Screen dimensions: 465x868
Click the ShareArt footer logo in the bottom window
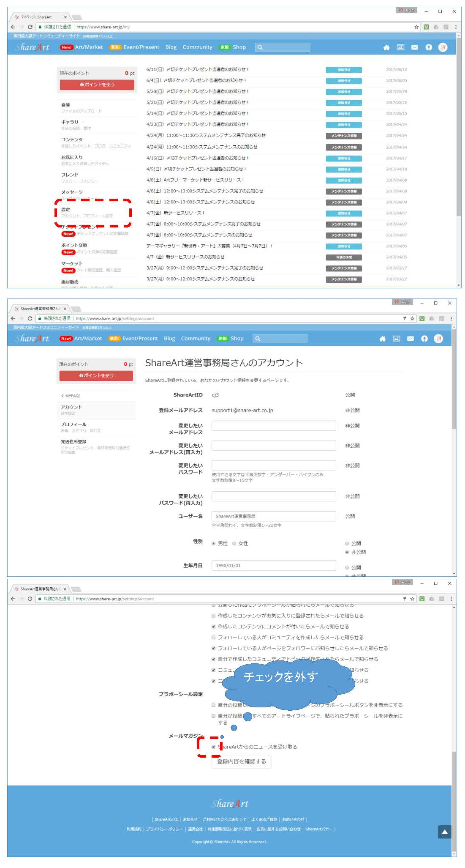click(x=230, y=804)
